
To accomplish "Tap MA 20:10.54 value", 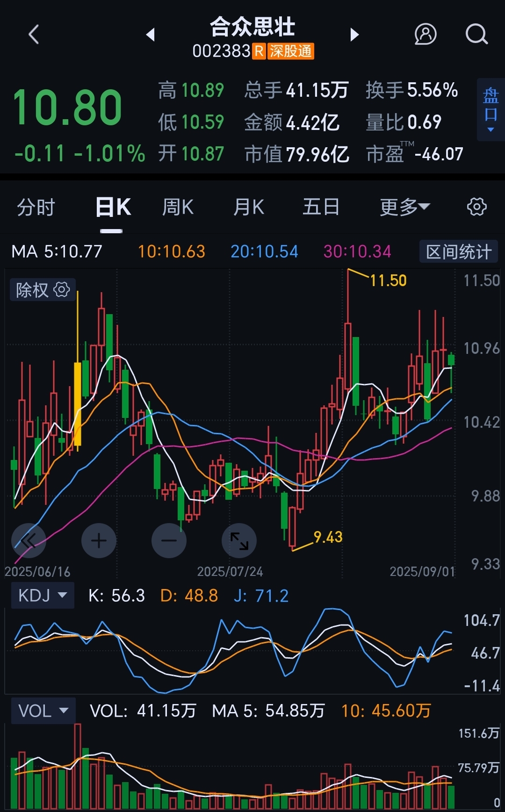I will [x=264, y=252].
